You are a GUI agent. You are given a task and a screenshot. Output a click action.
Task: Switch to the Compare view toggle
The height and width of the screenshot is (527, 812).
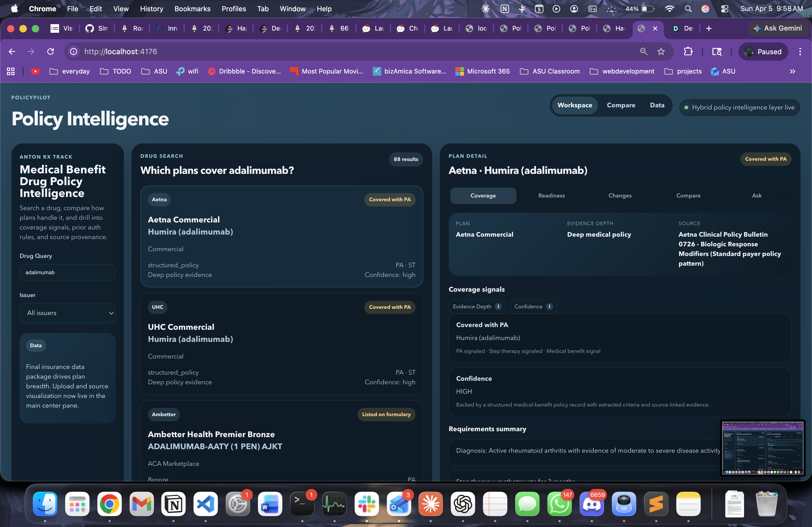pyautogui.click(x=621, y=105)
